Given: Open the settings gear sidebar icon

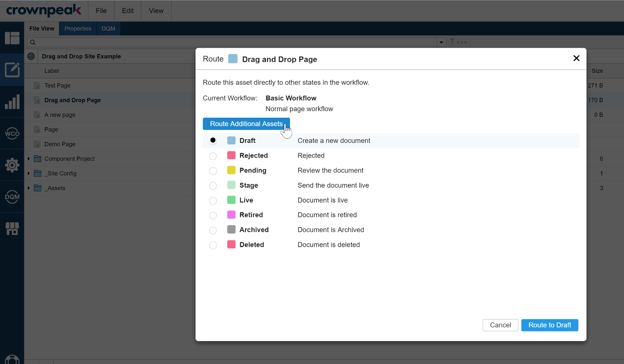Looking at the screenshot, I should click(x=12, y=165).
